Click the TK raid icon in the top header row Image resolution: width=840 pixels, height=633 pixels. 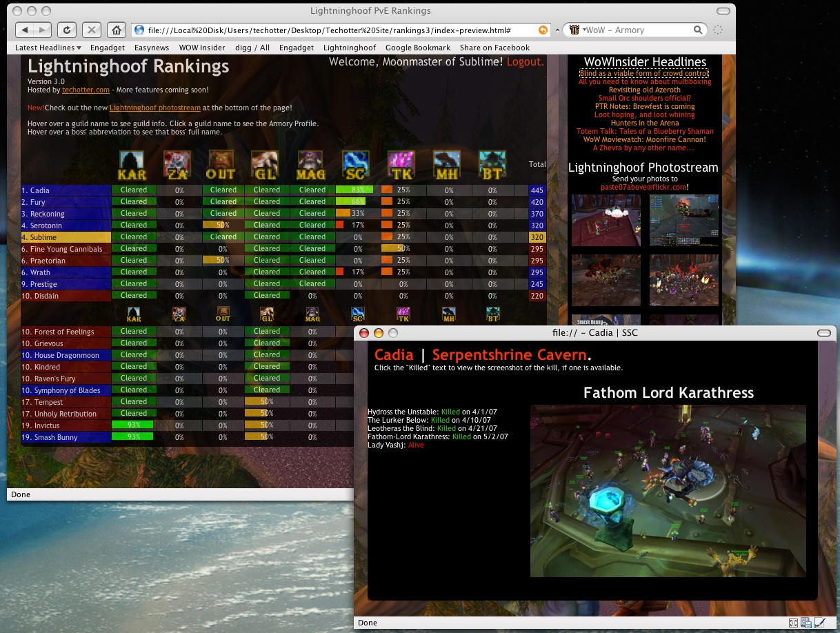point(401,165)
